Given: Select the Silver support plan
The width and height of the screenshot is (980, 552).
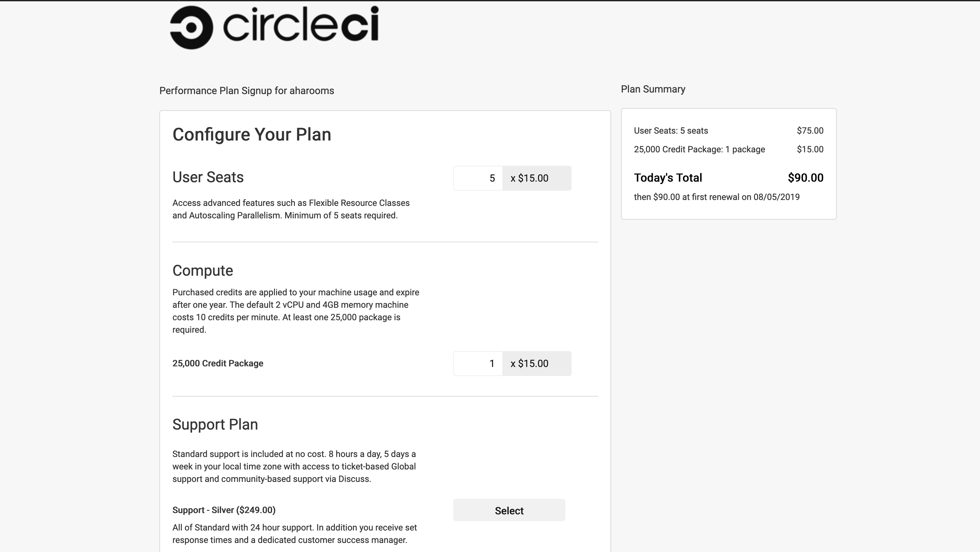Looking at the screenshot, I should pyautogui.click(x=509, y=511).
